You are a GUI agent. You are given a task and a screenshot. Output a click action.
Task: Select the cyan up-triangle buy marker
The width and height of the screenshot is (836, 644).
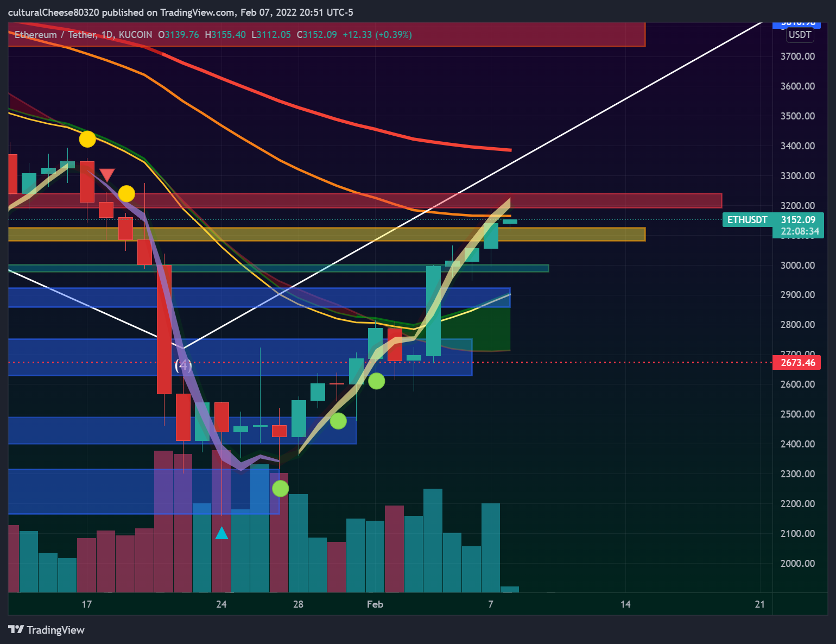pos(221,533)
